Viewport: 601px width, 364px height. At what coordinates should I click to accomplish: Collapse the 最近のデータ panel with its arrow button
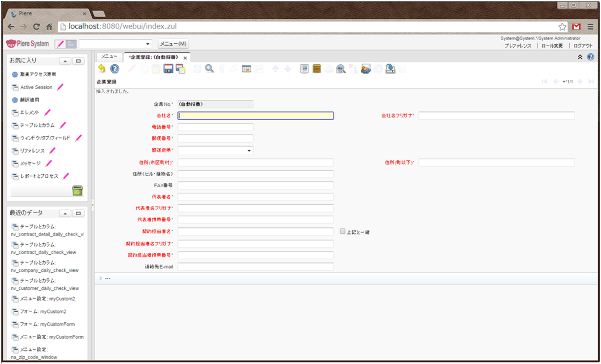[x=65, y=214]
